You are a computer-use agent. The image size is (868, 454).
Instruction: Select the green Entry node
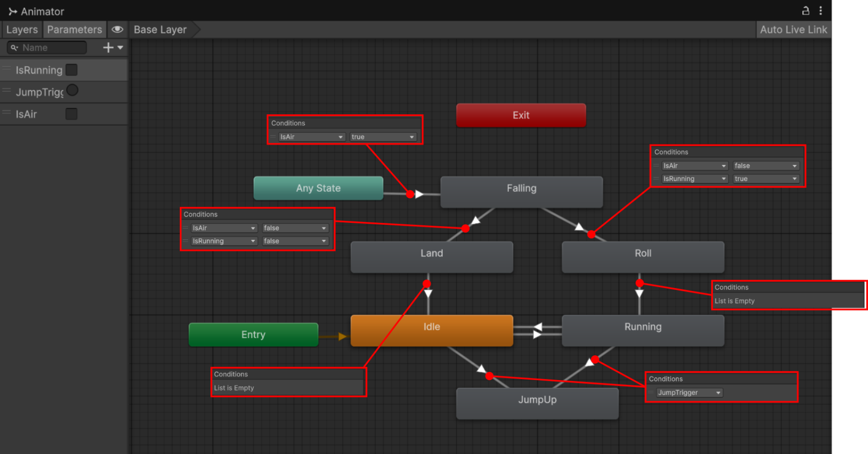pyautogui.click(x=253, y=335)
